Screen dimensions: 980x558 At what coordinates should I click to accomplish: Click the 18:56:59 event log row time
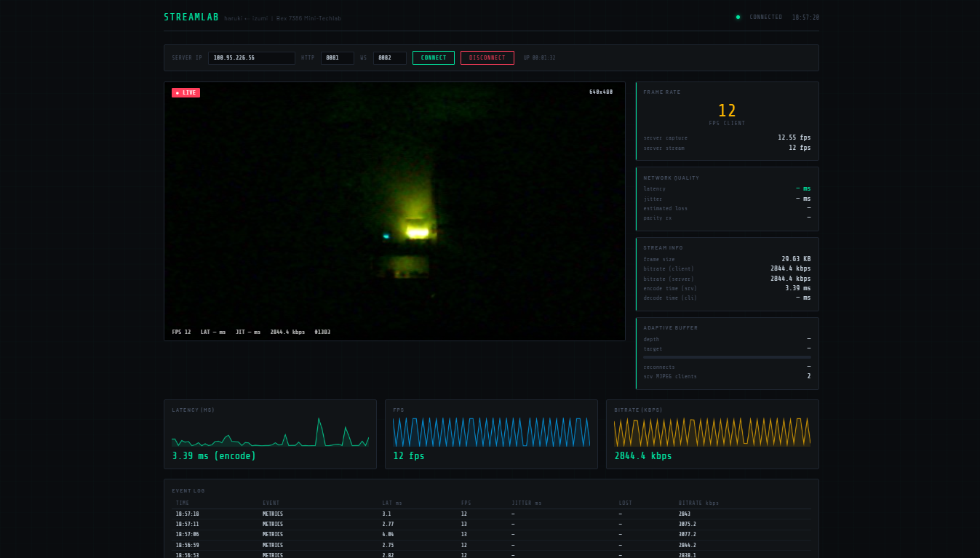(x=187, y=545)
